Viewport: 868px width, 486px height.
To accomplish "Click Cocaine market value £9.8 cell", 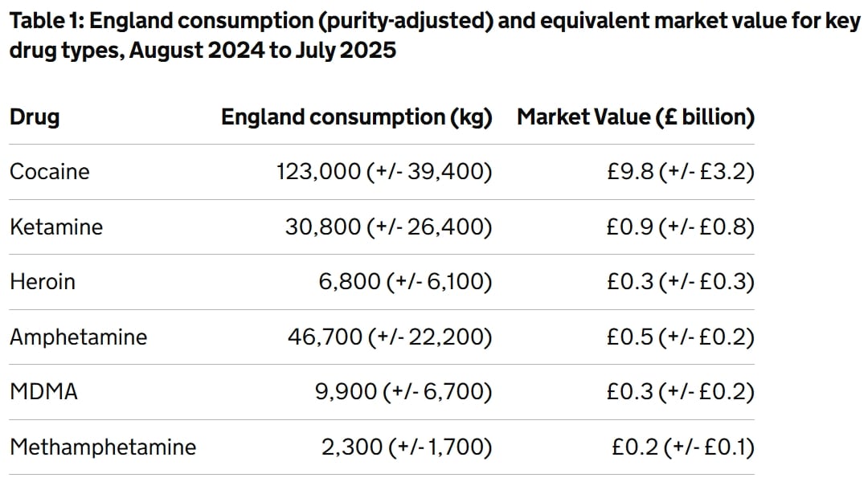I will click(x=680, y=172).
